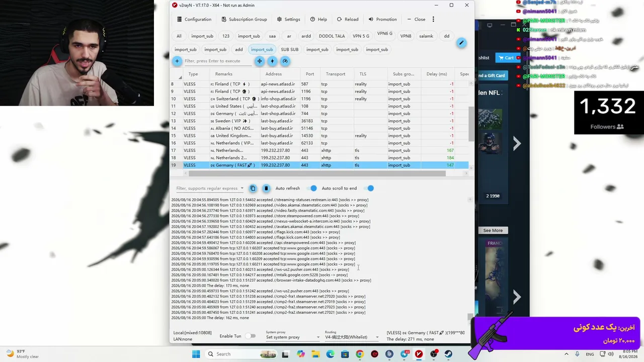Click the speedometer speed test button

point(285,61)
